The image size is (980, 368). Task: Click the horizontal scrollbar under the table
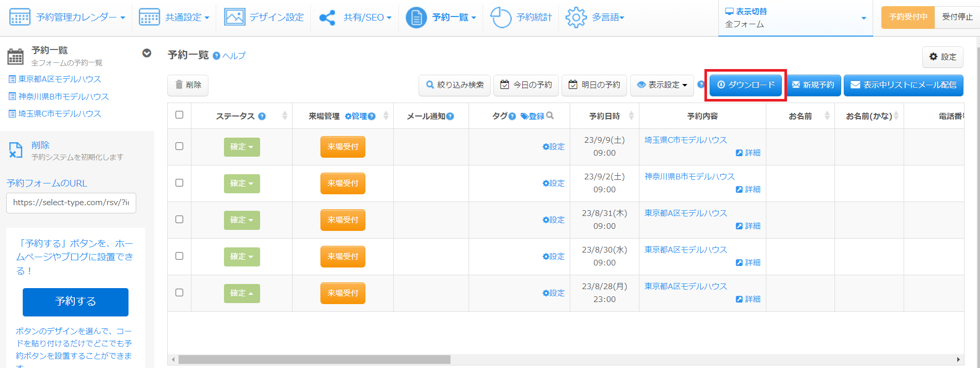314,359
